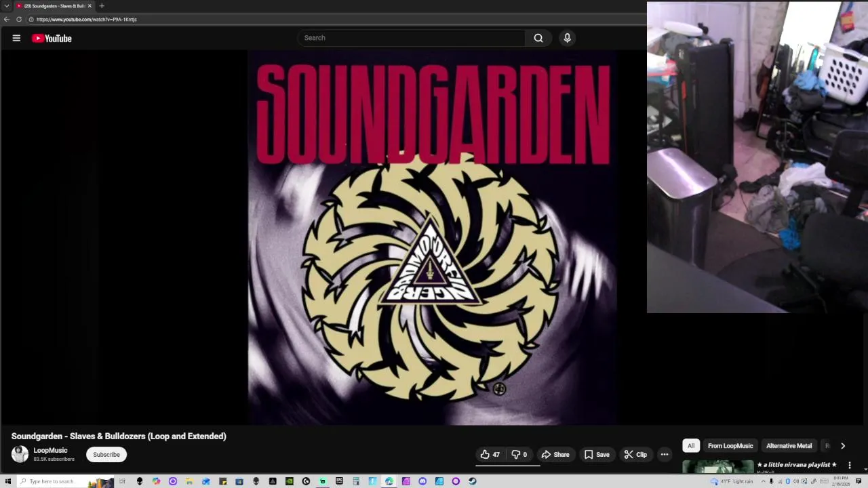Subscribe to the LoopMusic channel
The image size is (868, 488).
point(106,455)
